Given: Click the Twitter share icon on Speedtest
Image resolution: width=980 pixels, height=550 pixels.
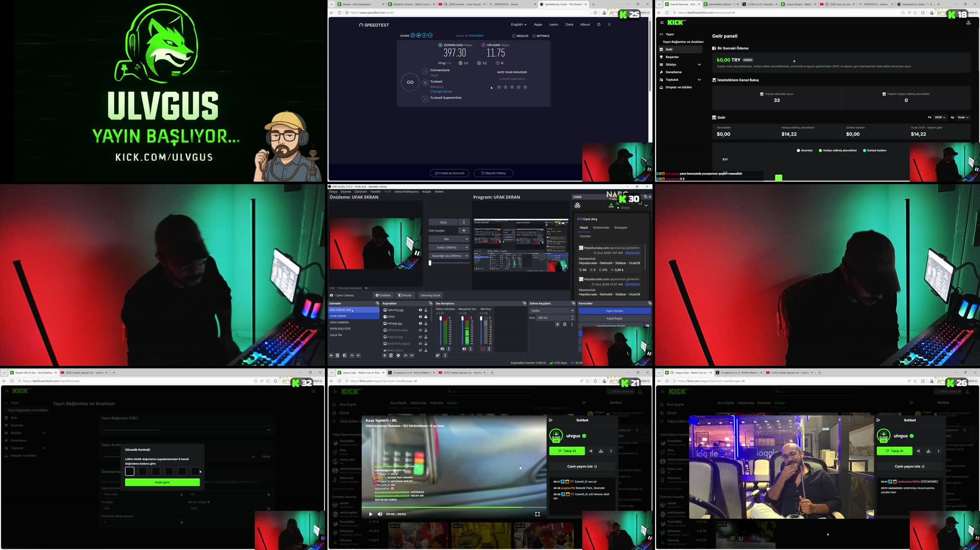Looking at the screenshot, I should point(419,35).
